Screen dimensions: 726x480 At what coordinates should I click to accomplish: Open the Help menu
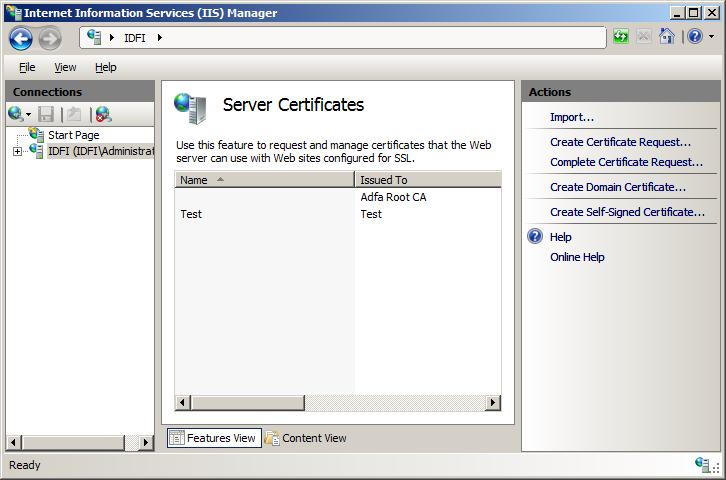tap(106, 67)
